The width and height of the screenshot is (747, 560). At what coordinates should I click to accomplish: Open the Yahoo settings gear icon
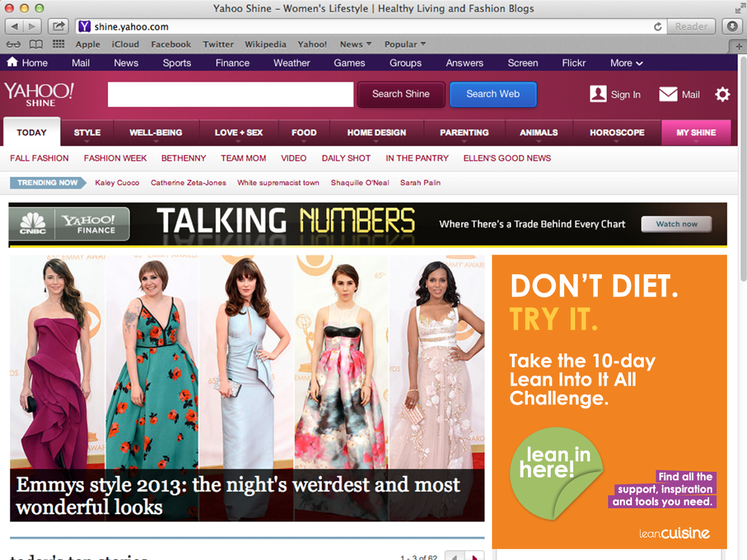pos(722,94)
